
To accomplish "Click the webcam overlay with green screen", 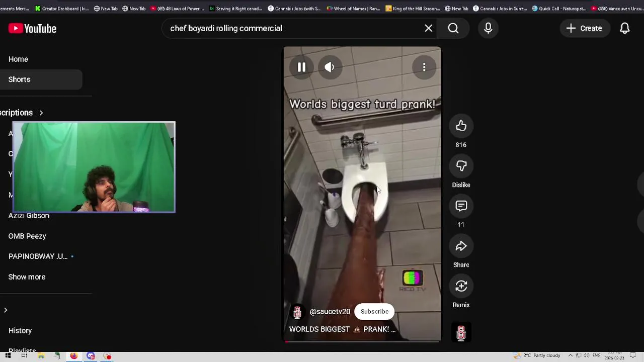I will pos(94,167).
